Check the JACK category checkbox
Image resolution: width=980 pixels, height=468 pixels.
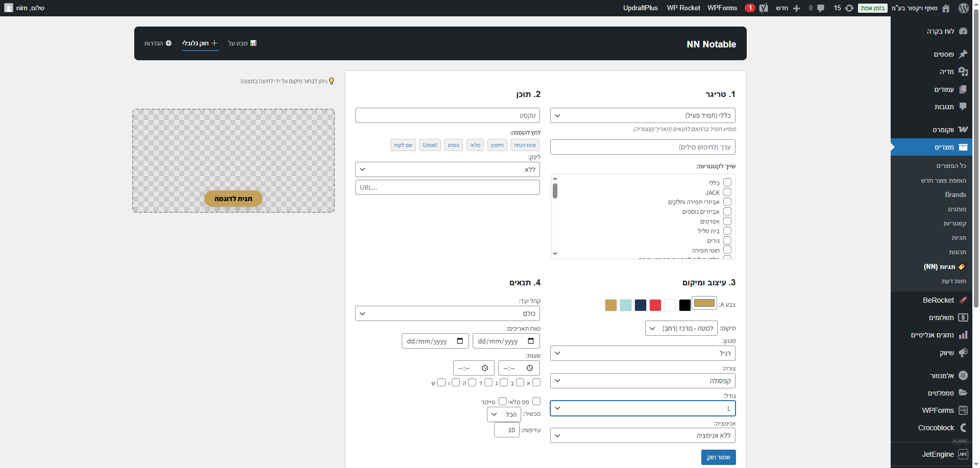(727, 192)
